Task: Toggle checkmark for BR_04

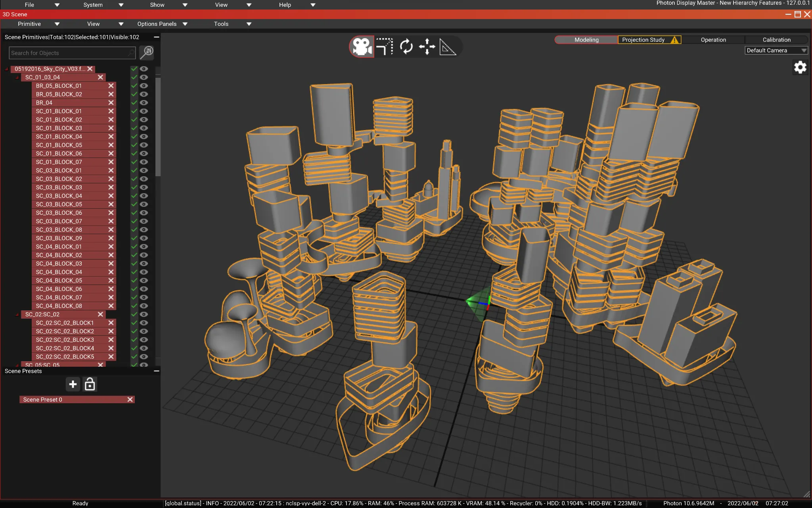Action: 134,103
